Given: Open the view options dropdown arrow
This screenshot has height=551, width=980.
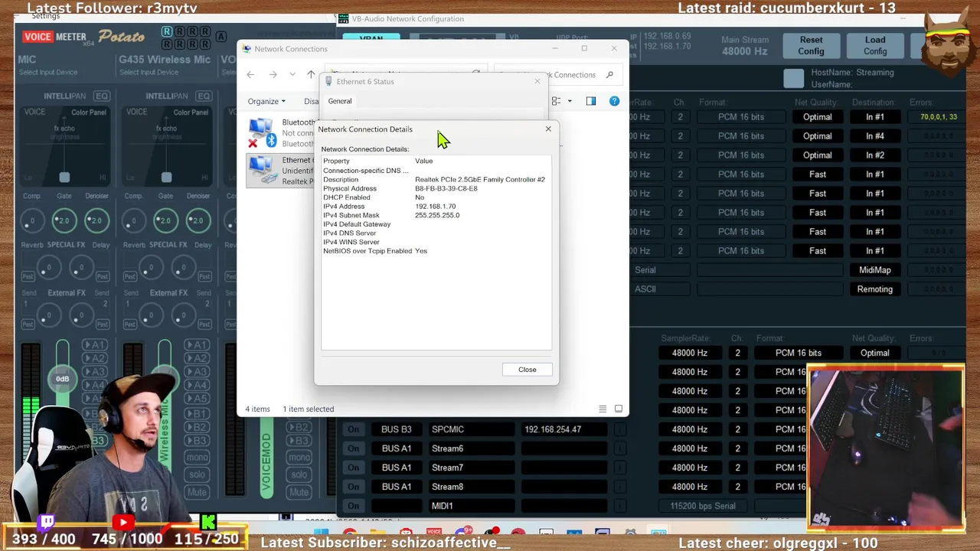Looking at the screenshot, I should point(570,101).
